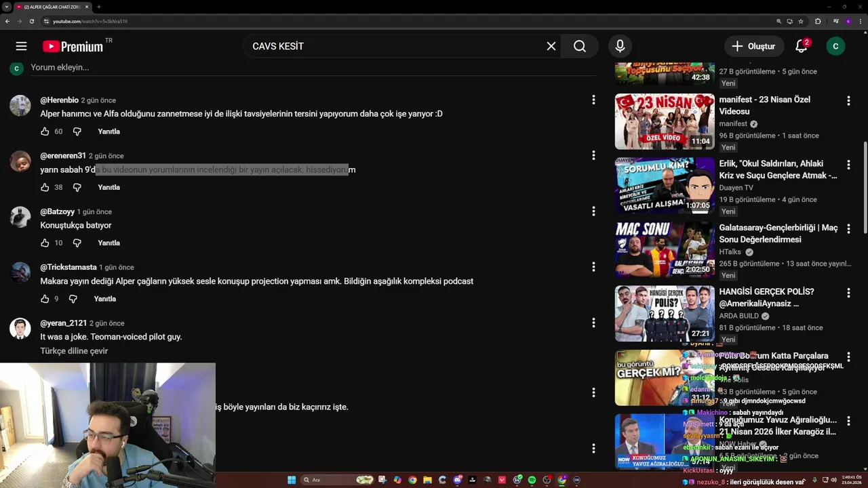
Task: Open manifest 23 Nisan Özel video thumbnail
Action: point(665,121)
